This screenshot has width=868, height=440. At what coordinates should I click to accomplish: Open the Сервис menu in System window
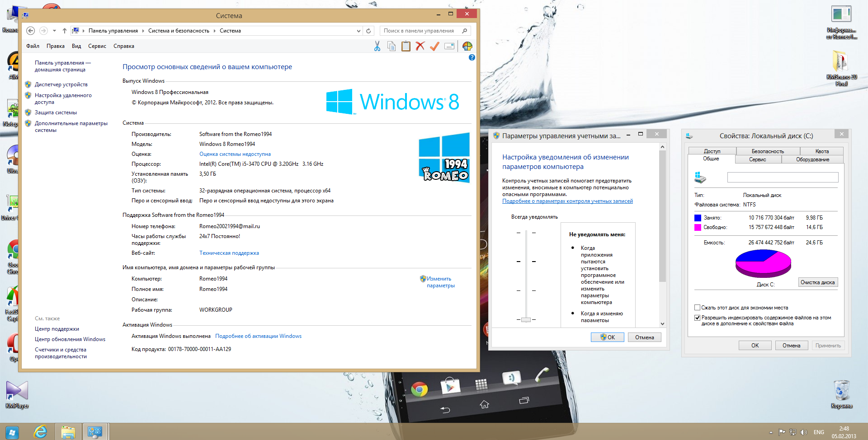(97, 46)
